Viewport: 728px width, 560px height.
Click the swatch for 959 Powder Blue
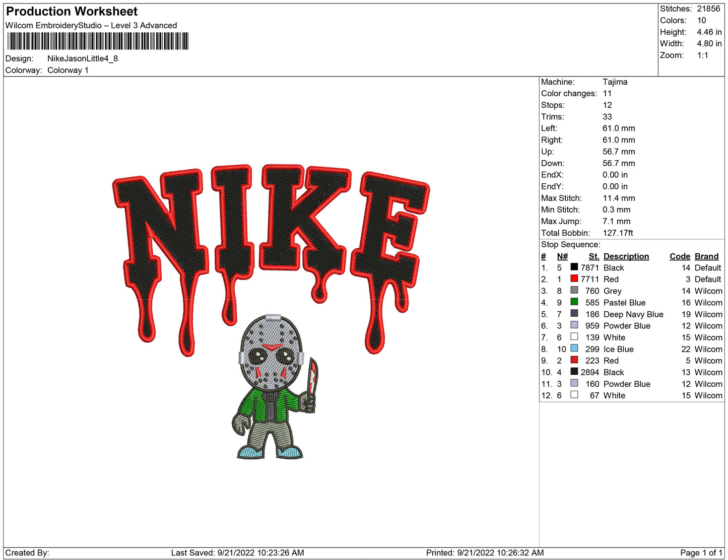[574, 325]
